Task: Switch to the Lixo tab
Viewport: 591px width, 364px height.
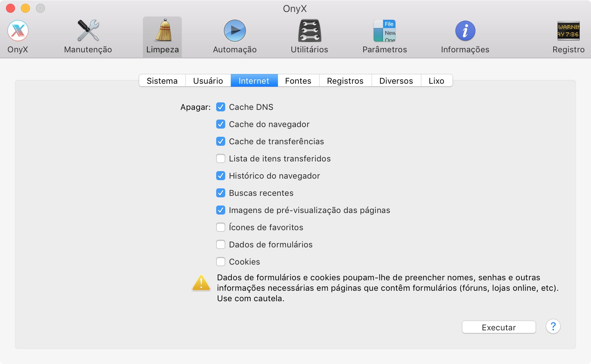Action: (437, 81)
